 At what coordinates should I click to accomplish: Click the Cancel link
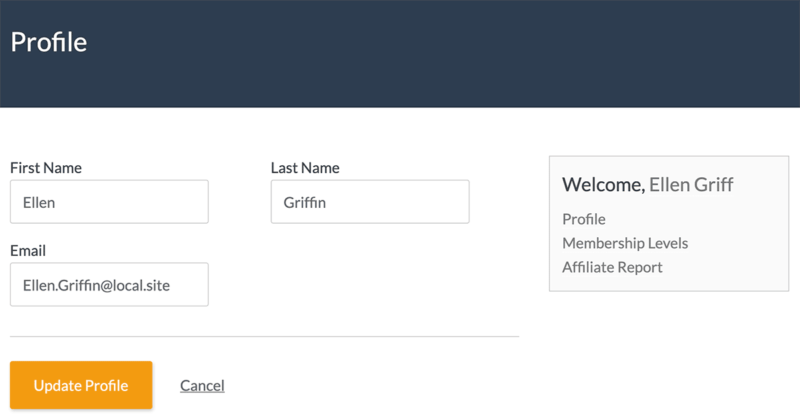click(202, 385)
